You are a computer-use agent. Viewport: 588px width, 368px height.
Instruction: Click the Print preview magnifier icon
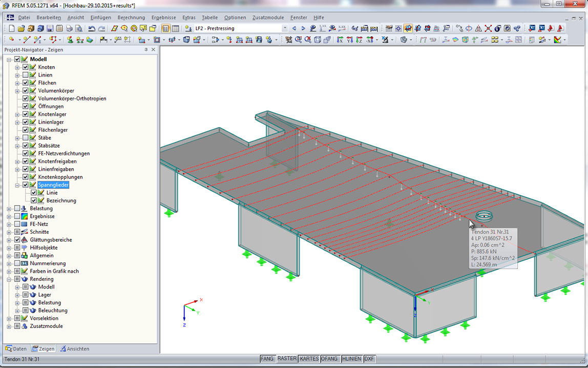coord(79,28)
